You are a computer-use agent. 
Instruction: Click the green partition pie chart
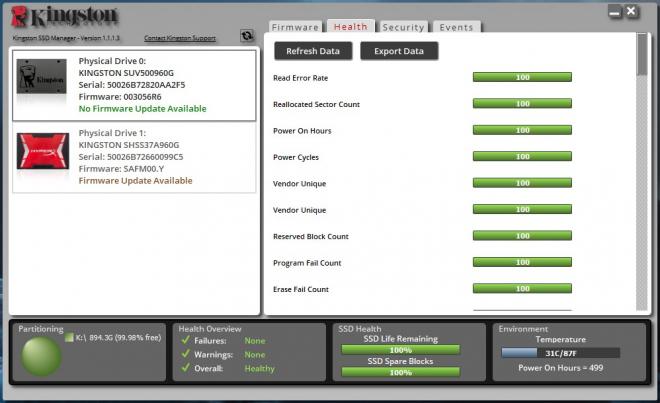coord(41,356)
